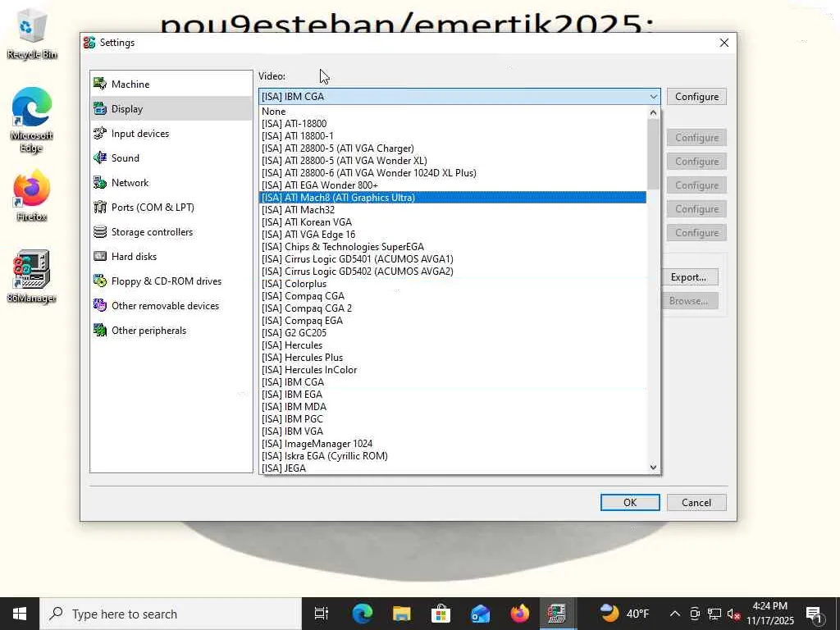Open Microsoft Store from the taskbar

[441, 614]
